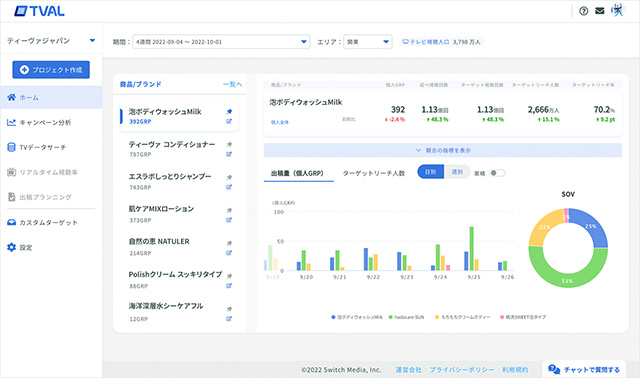This screenshot has width=640, height=378.
Task: Open the ティーヴァジャパン account dropdown
Action: (51, 40)
